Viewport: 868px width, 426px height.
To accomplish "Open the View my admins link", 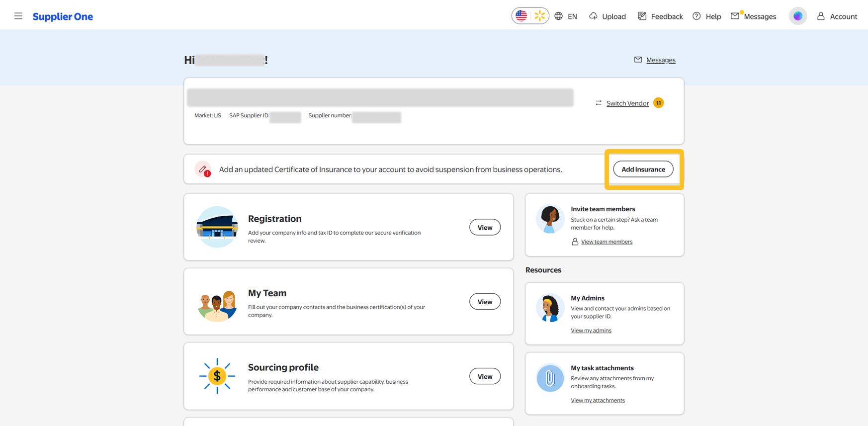I will (x=591, y=331).
